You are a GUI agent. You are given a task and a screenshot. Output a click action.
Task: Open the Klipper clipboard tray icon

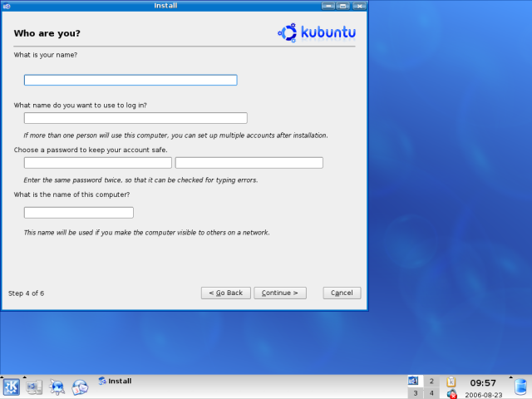click(451, 382)
